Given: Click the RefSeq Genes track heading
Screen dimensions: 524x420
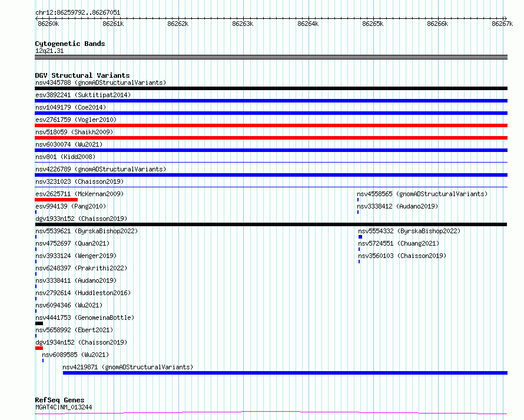Looking at the screenshot, I should (59, 401).
